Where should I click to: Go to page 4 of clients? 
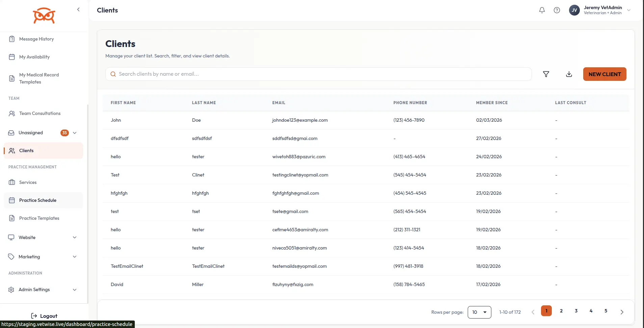click(591, 311)
